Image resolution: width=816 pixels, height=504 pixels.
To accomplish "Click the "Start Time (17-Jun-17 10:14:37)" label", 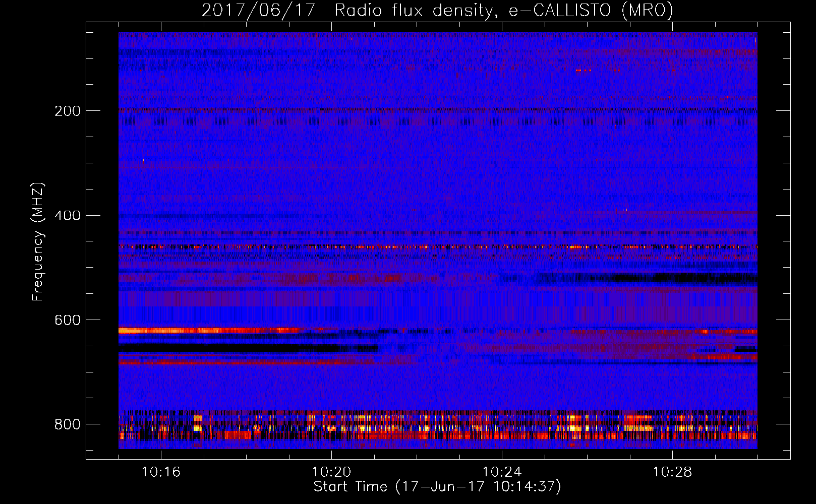I will (x=437, y=487).
